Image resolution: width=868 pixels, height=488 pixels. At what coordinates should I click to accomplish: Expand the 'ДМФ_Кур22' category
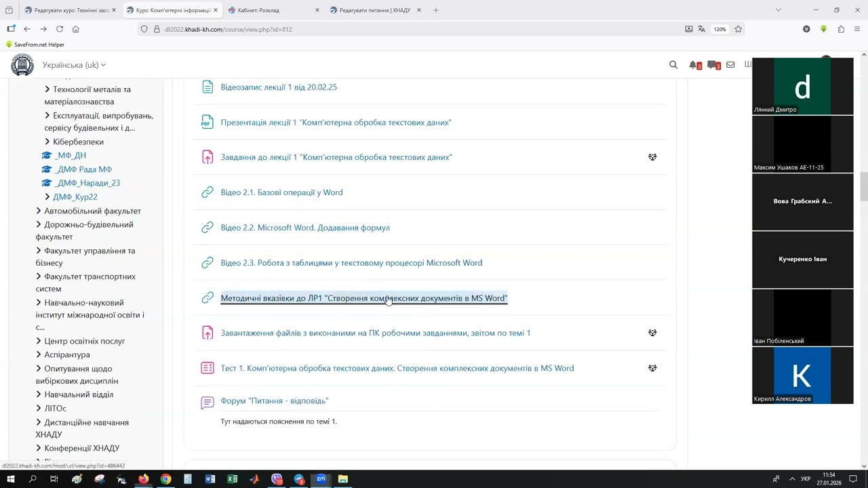click(47, 197)
